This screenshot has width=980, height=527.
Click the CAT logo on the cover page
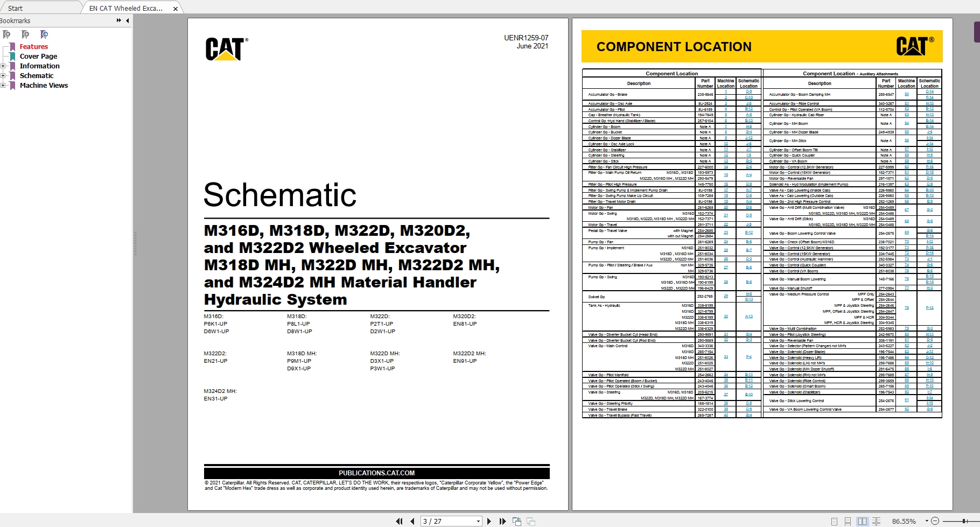[226, 49]
